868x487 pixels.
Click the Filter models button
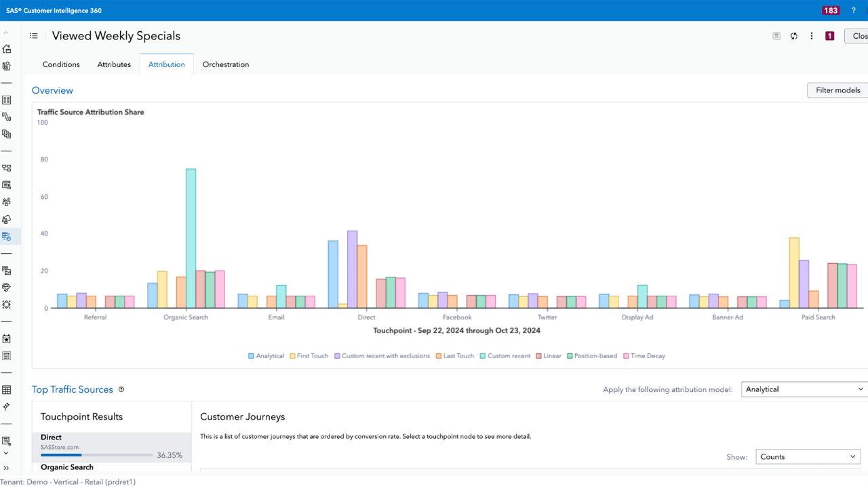pos(837,90)
